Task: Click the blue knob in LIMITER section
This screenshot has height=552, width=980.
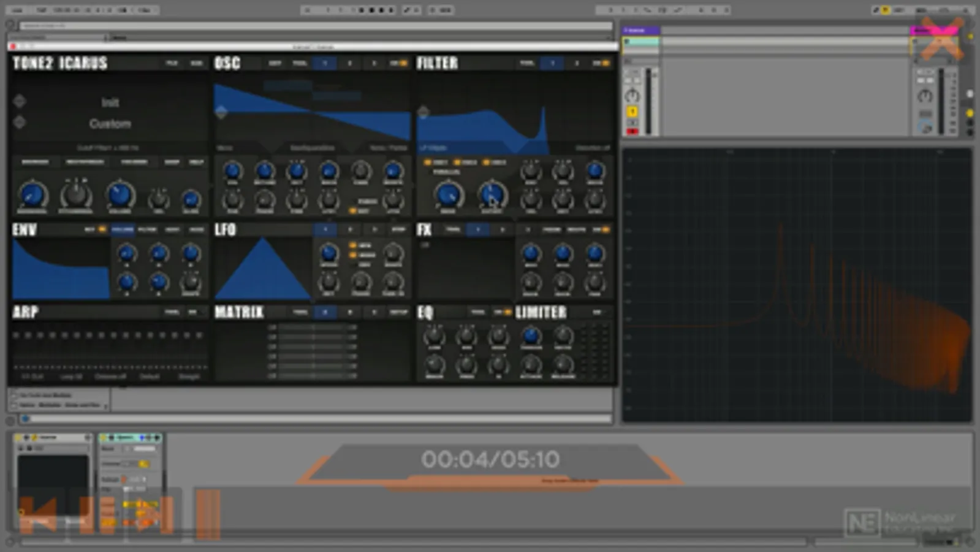Action: 531,335
